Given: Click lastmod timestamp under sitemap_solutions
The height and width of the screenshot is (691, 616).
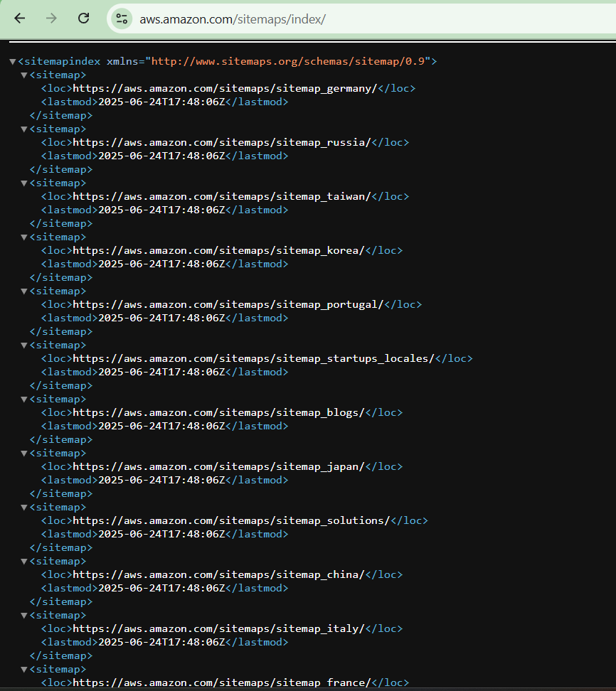Looking at the screenshot, I should pos(162,534).
